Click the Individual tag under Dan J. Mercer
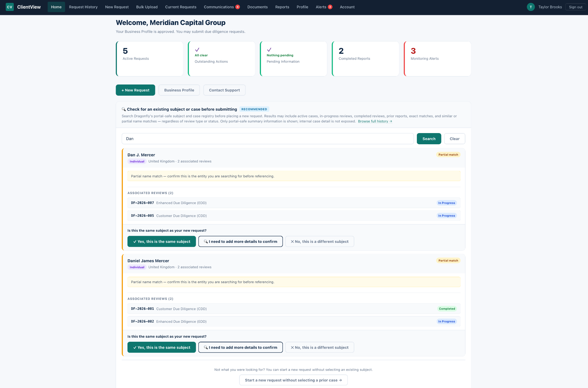 (137, 162)
